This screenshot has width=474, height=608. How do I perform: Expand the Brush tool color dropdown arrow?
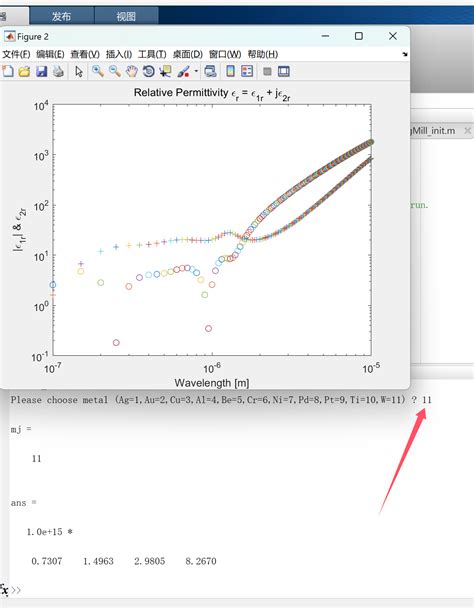(196, 71)
